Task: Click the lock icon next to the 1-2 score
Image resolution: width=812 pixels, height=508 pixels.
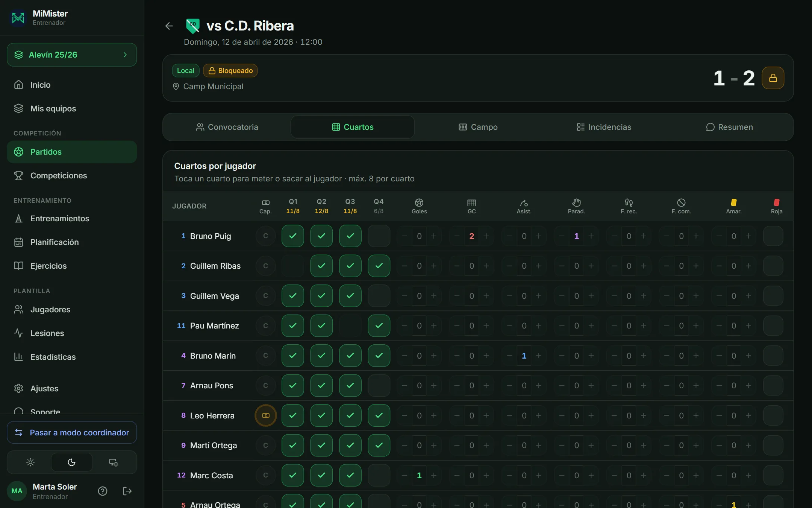Action: (773, 78)
